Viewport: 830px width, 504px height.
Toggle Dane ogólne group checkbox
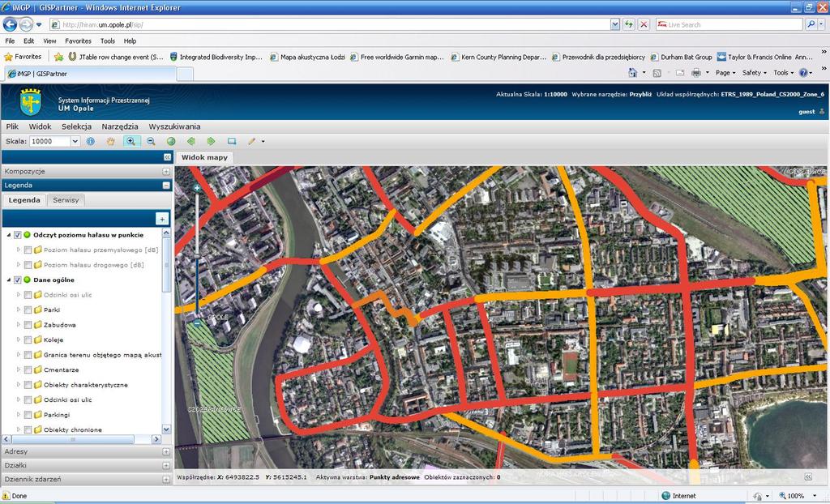coord(18,280)
